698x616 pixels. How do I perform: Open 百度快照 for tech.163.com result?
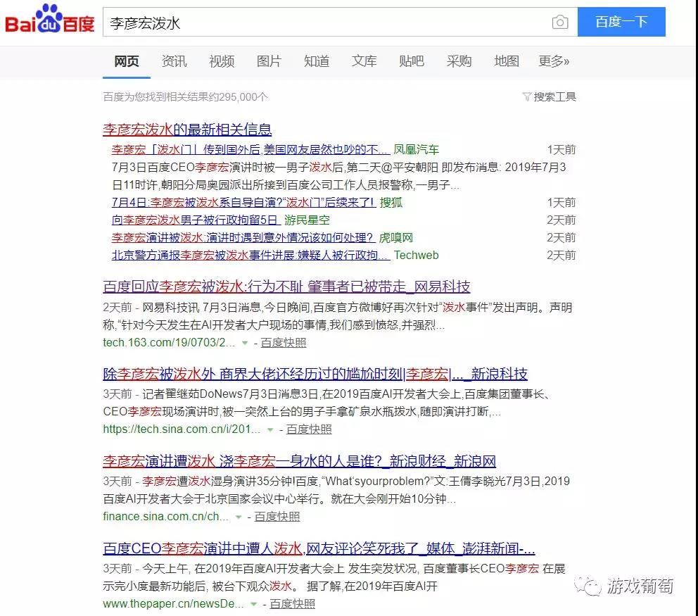(x=283, y=343)
